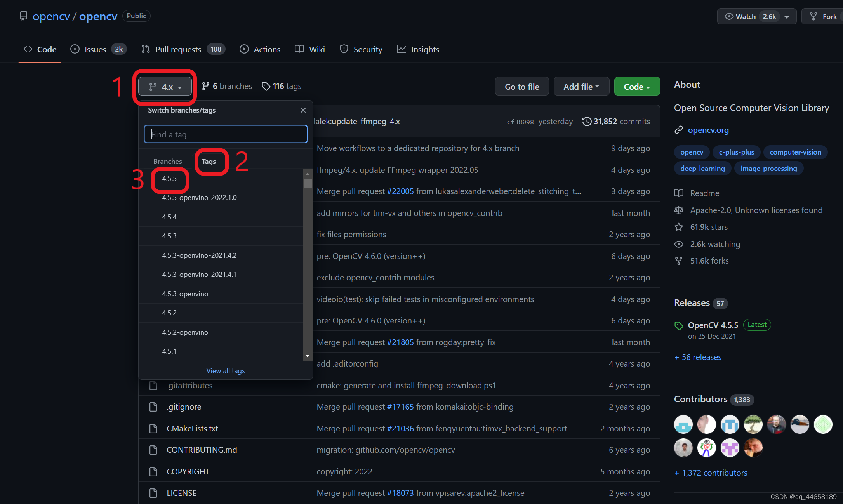Open pull request #22005 link
This screenshot has width=843, height=504.
[400, 191]
